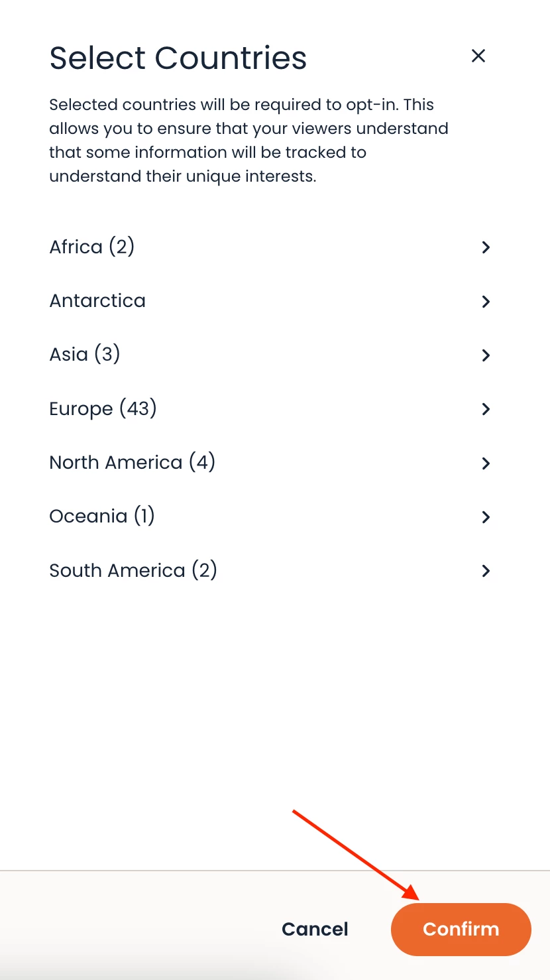
Task: Close the Select Countries dialog
Action: (x=478, y=56)
